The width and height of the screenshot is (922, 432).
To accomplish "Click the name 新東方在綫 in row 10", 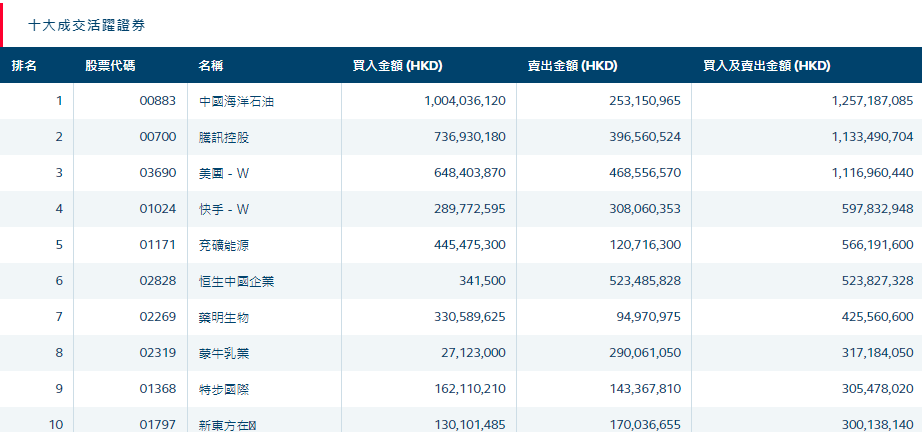I will tap(228, 424).
